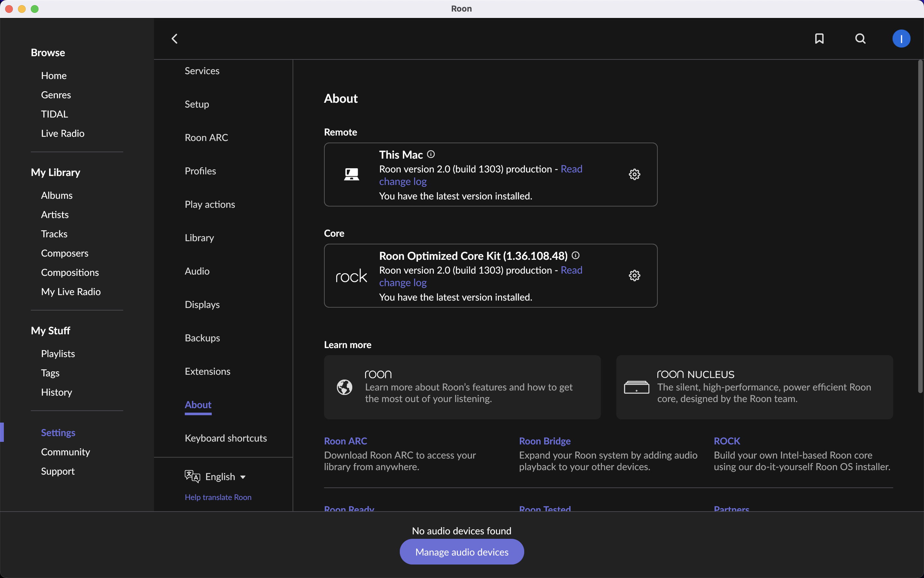This screenshot has width=924, height=578.
Task: Open Playlists under My Stuff
Action: (58, 354)
